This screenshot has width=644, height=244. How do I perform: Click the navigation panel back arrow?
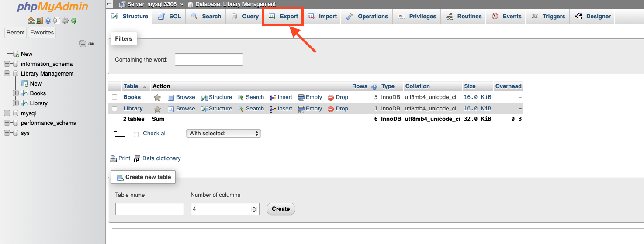(110, 4)
